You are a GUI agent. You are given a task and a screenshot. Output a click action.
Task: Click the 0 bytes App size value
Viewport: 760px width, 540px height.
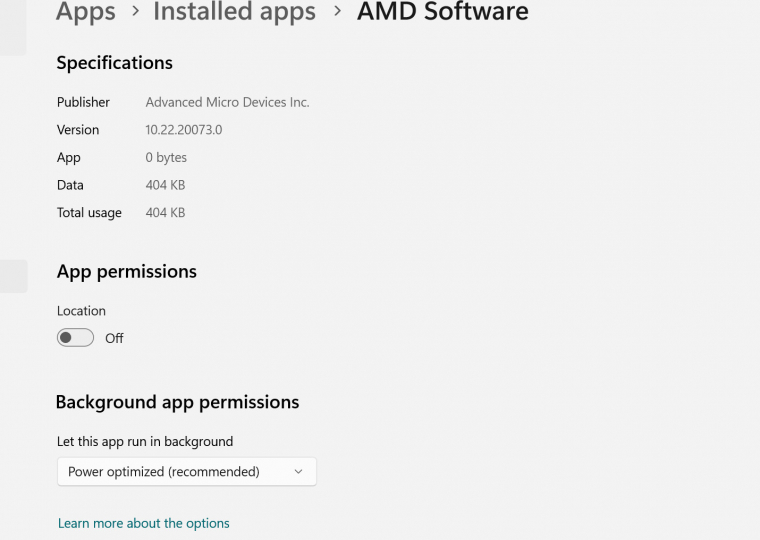tap(166, 158)
